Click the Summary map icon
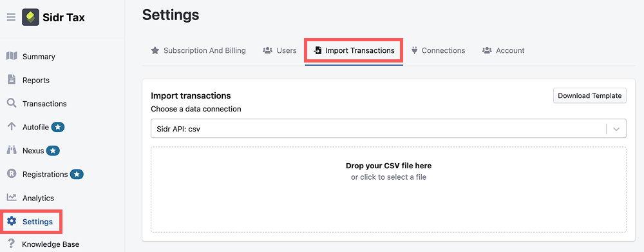 coord(12,56)
